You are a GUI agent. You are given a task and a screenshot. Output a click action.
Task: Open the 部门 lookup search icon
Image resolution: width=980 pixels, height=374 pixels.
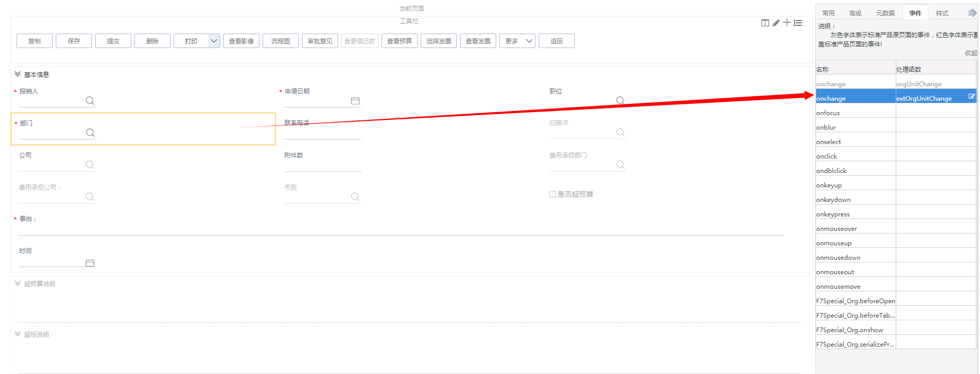click(x=90, y=133)
